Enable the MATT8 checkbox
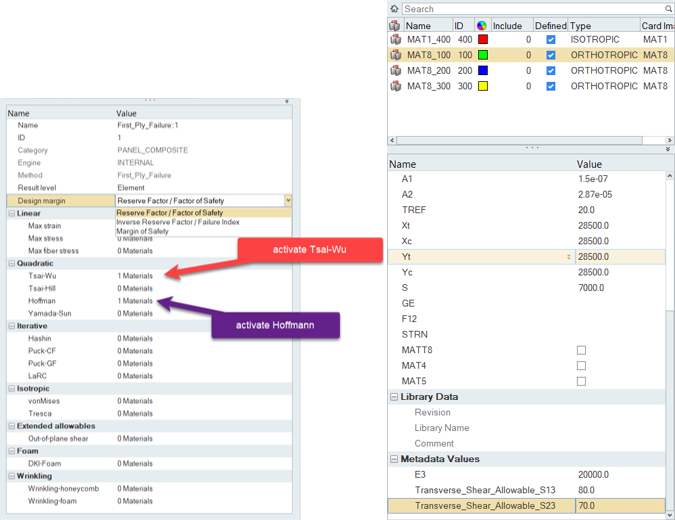This screenshot has height=520, width=675. coord(581,350)
